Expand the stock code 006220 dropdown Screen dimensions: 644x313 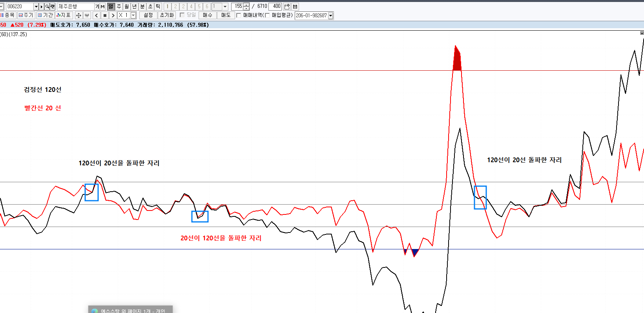click(36, 7)
